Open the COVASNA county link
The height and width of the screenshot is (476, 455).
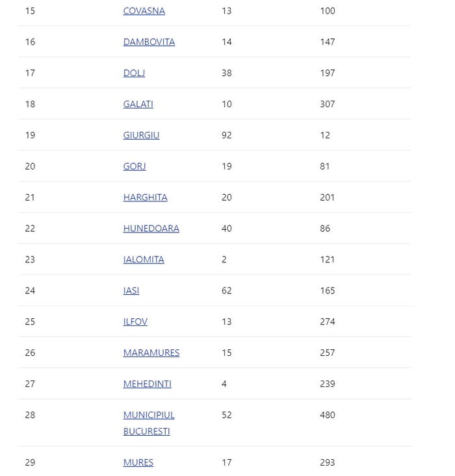click(144, 11)
